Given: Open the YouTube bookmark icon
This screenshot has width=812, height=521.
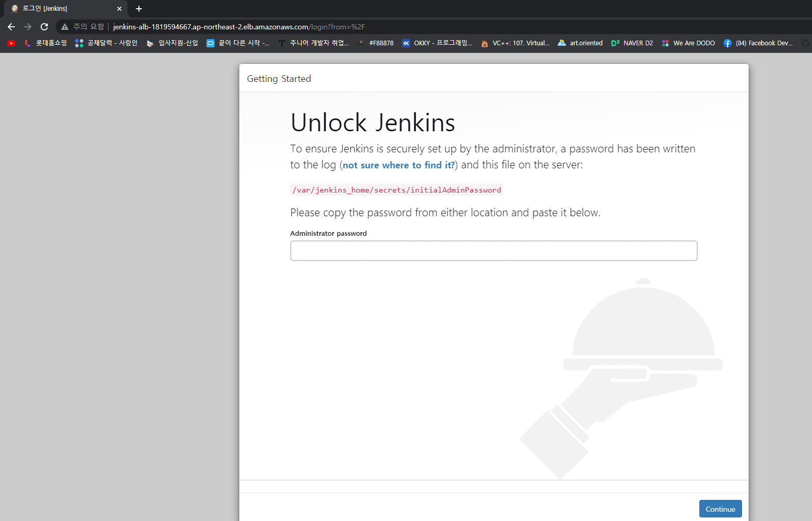Looking at the screenshot, I should pos(11,43).
